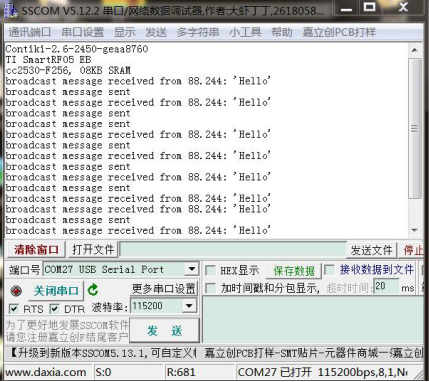This screenshot has height=382, width=429.
Task: Click the R:681 received counter
Action: [x=181, y=372]
